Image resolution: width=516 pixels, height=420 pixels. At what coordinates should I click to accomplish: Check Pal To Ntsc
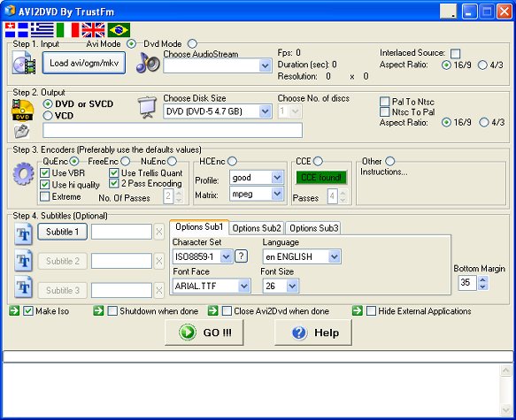(x=384, y=101)
